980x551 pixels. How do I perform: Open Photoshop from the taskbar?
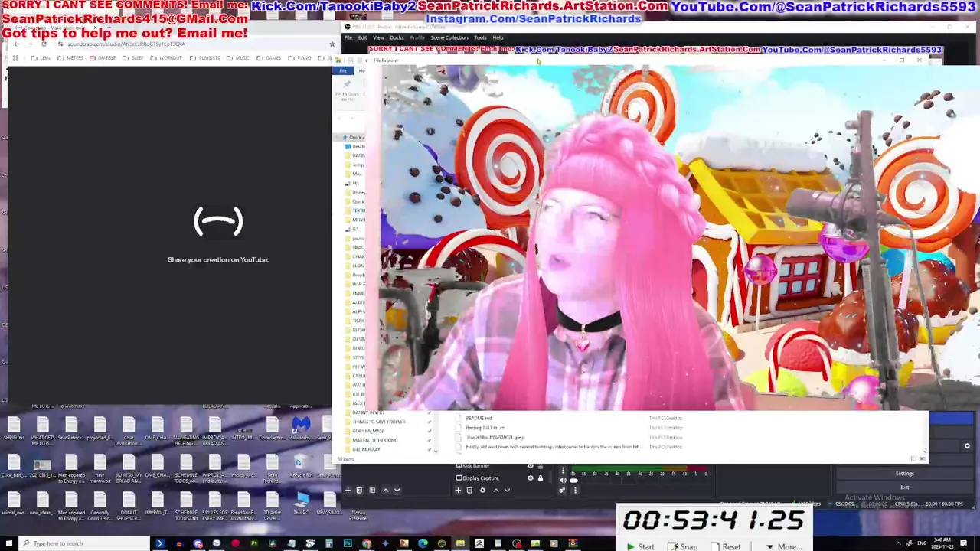tap(348, 543)
